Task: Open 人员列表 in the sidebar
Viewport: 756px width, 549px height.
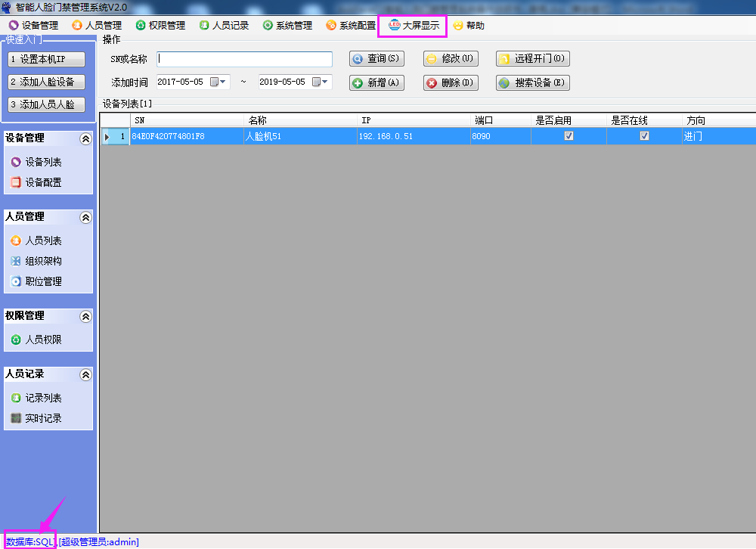Action: click(43, 240)
